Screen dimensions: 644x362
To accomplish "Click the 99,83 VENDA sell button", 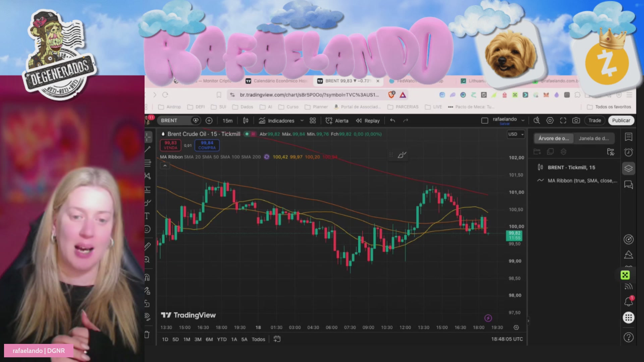I will pyautogui.click(x=170, y=145).
